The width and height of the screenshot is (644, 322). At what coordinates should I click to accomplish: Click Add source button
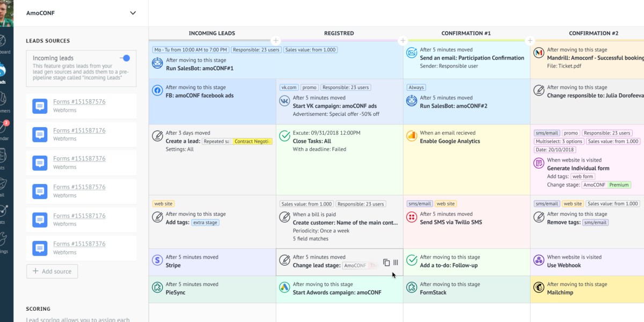coord(52,271)
